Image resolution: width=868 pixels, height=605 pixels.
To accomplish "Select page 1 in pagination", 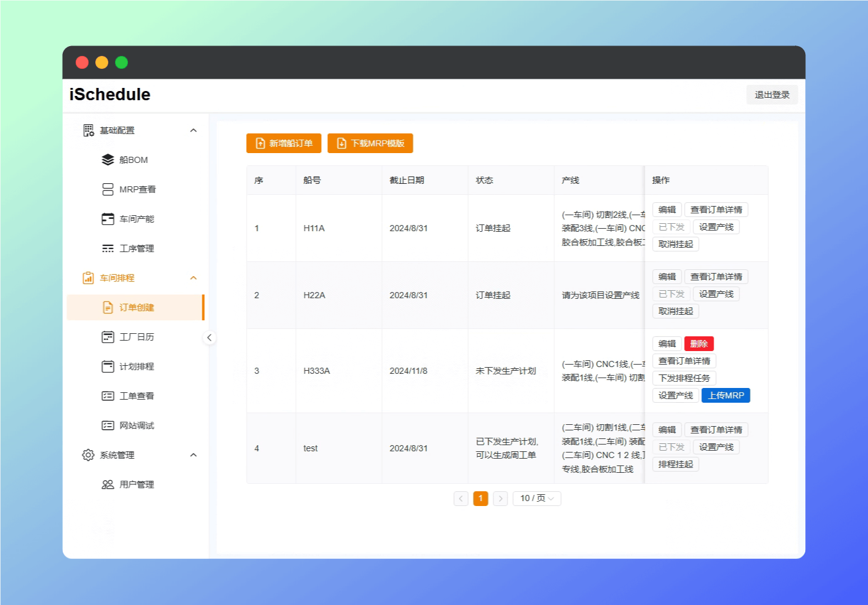I will (480, 498).
